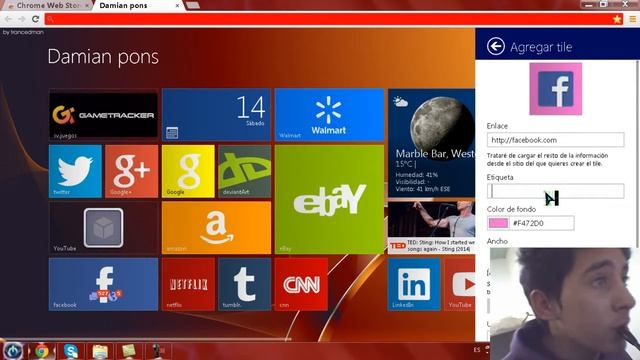Click the browser forward arrow

click(x=22, y=19)
